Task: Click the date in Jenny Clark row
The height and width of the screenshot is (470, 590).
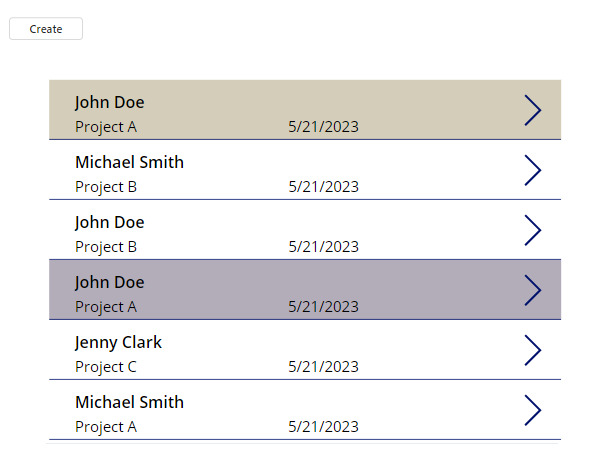Action: (323, 367)
